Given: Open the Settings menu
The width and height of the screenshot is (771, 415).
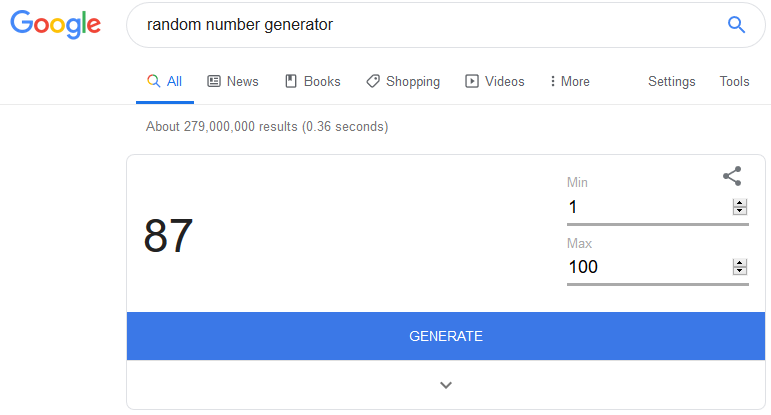Looking at the screenshot, I should click(x=671, y=82).
